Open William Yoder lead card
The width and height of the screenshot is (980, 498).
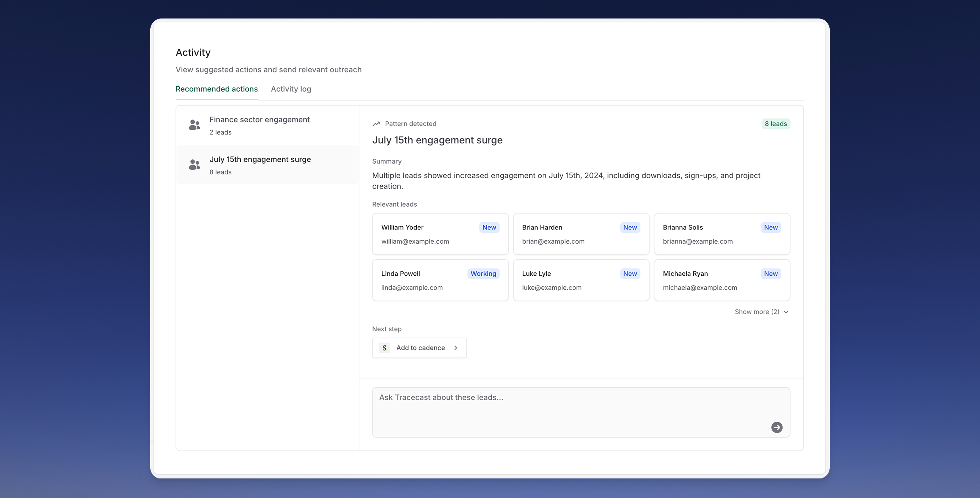[440, 234]
